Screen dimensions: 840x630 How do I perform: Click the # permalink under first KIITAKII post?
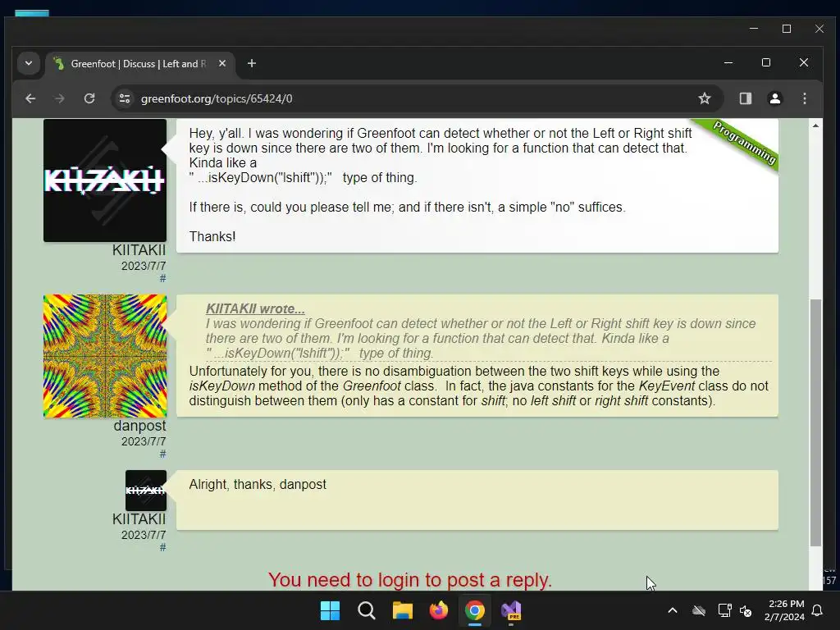pyautogui.click(x=163, y=278)
